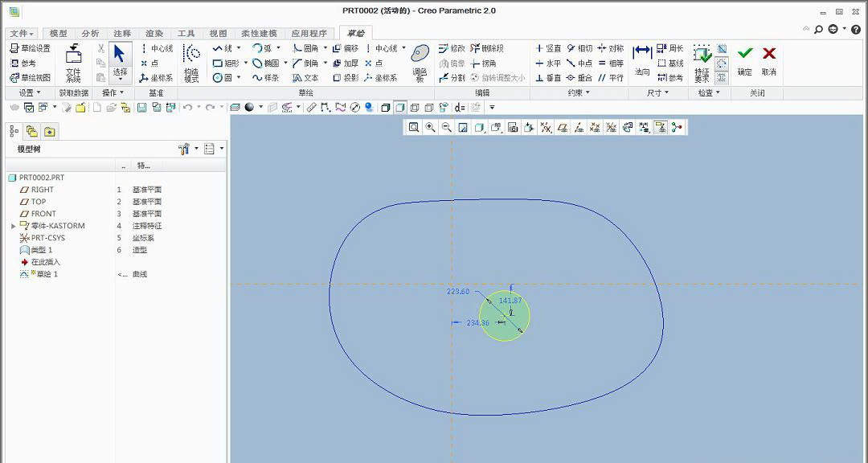The width and height of the screenshot is (868, 463).
Task: Click the 调色板 palette icon
Action: point(420,59)
